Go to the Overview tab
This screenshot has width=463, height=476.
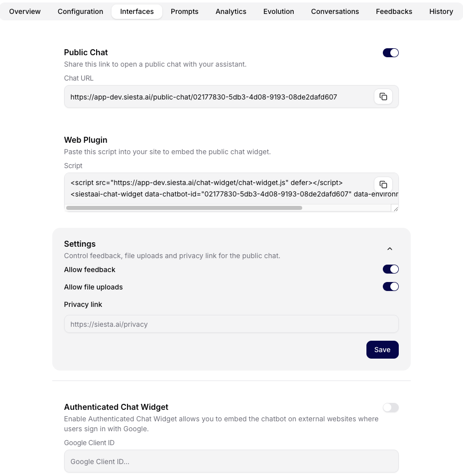24,11
